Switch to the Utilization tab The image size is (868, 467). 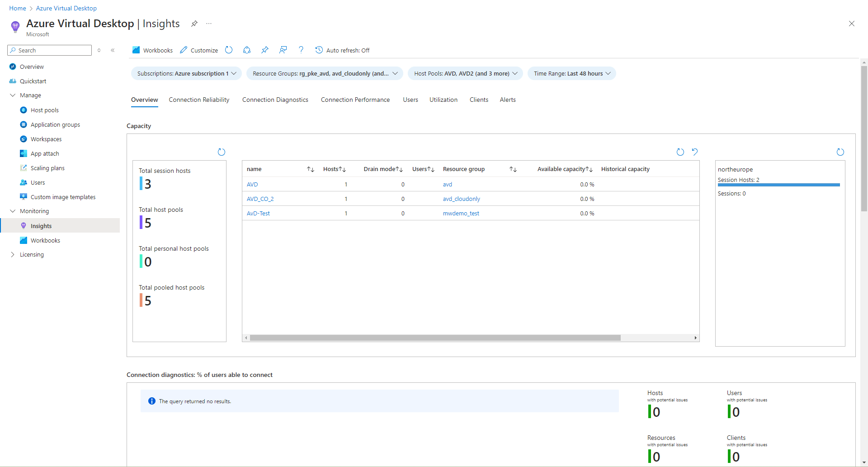coord(443,100)
